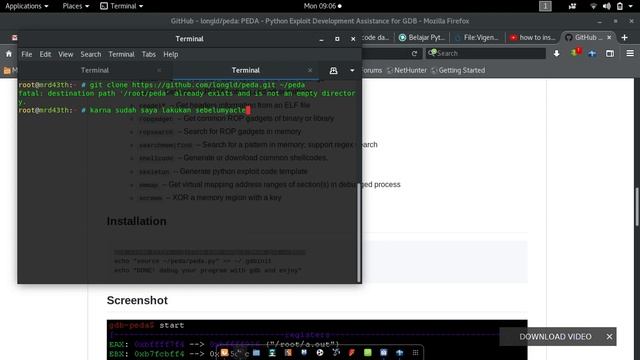Viewport: 640px width, 360px height.
Task: Click the battery status icon
Action: (x=620, y=6)
